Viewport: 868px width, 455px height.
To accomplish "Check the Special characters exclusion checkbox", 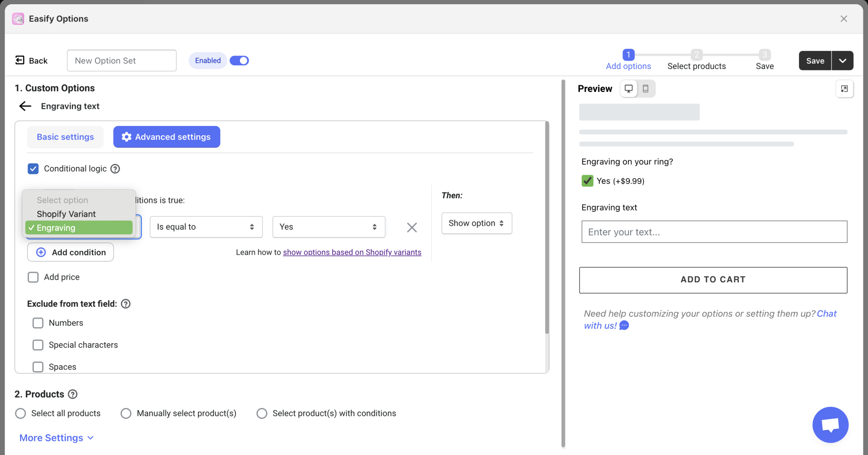I will (38, 345).
